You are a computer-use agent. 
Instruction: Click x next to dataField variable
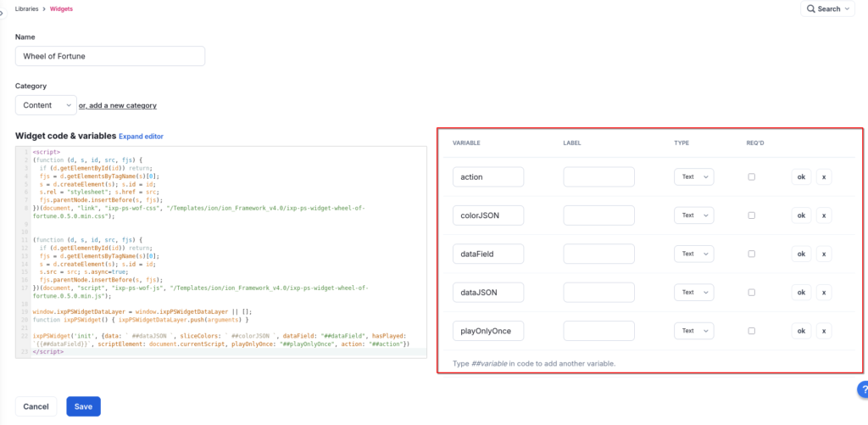coord(823,254)
